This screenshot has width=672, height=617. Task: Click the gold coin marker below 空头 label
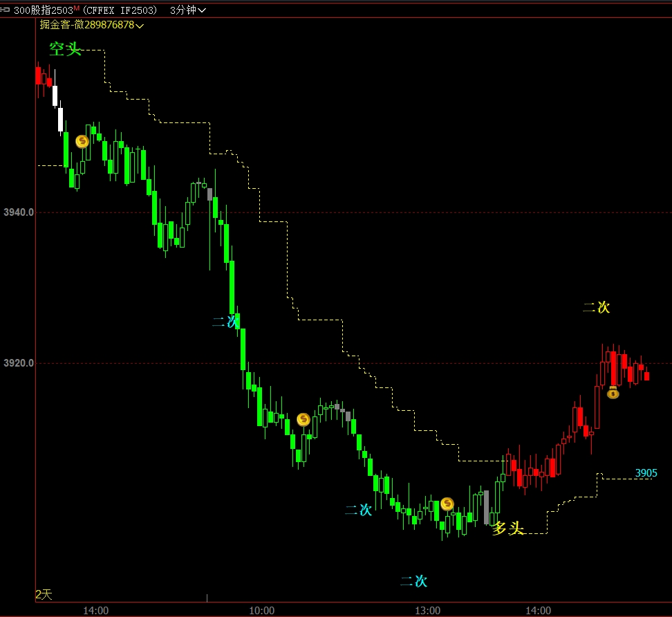pyautogui.click(x=82, y=141)
